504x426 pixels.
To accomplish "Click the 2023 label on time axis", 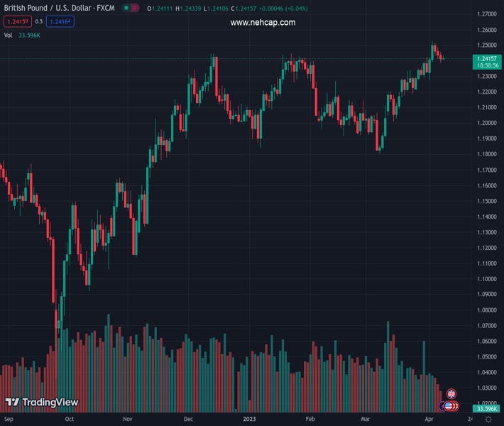I will (249, 420).
